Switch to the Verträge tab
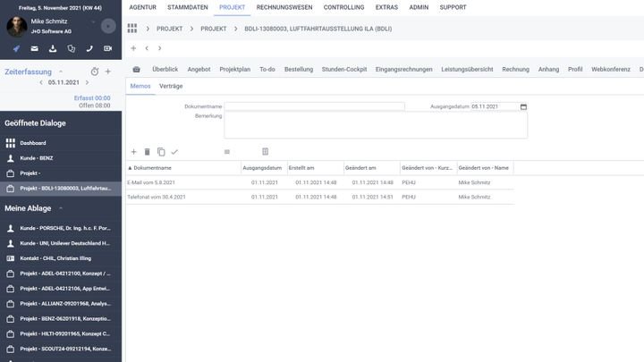 pyautogui.click(x=171, y=86)
